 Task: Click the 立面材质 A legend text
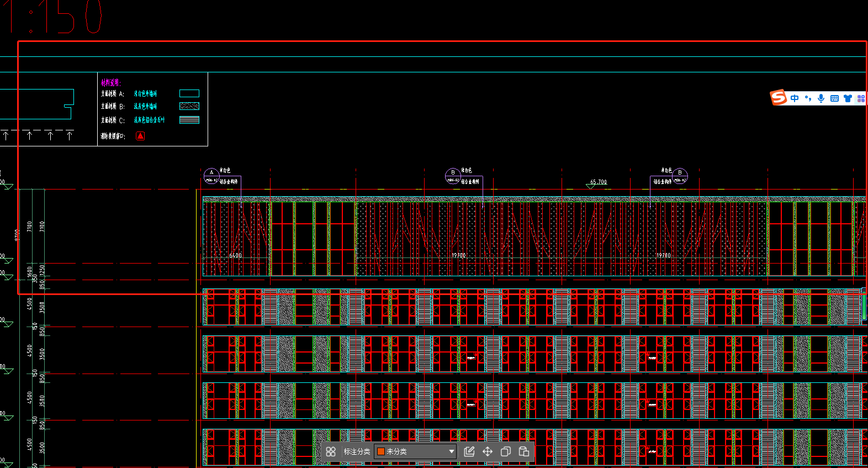tap(113, 94)
